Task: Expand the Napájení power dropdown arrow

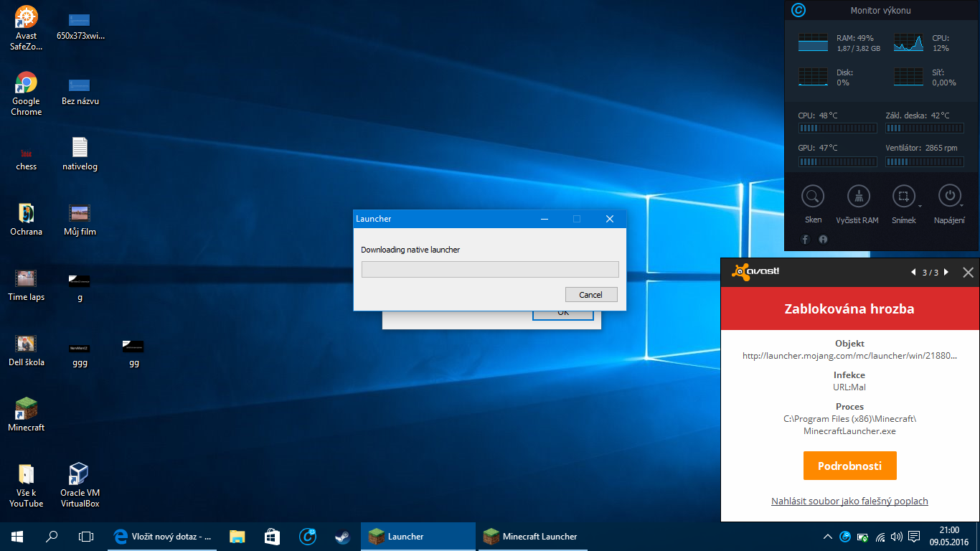Action: point(962,206)
